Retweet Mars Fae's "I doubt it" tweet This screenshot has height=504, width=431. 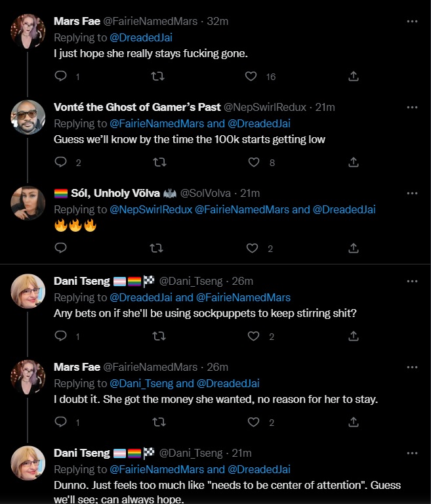(157, 422)
